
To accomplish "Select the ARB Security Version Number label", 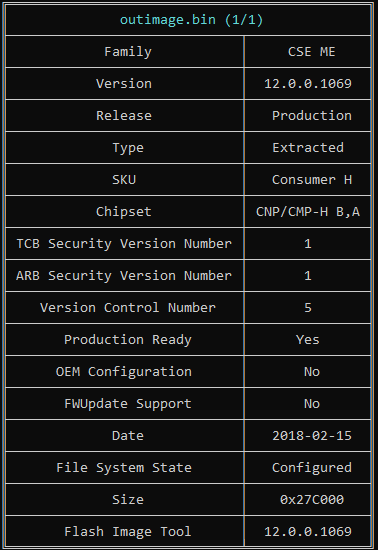I will click(x=124, y=276).
